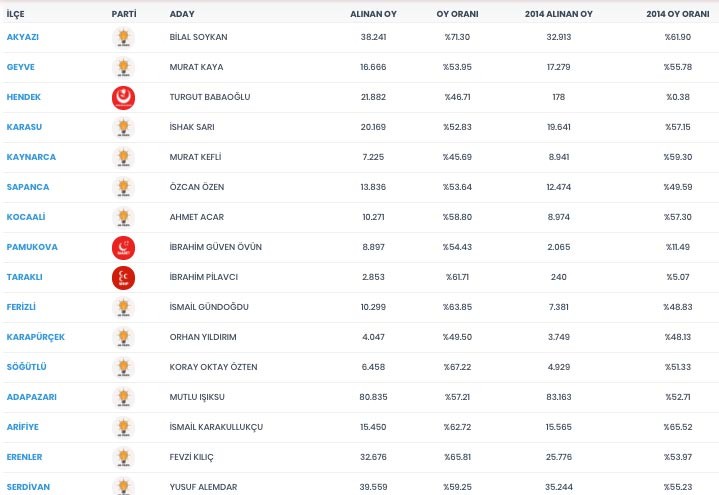Open the Akyazı district link

pyautogui.click(x=24, y=38)
